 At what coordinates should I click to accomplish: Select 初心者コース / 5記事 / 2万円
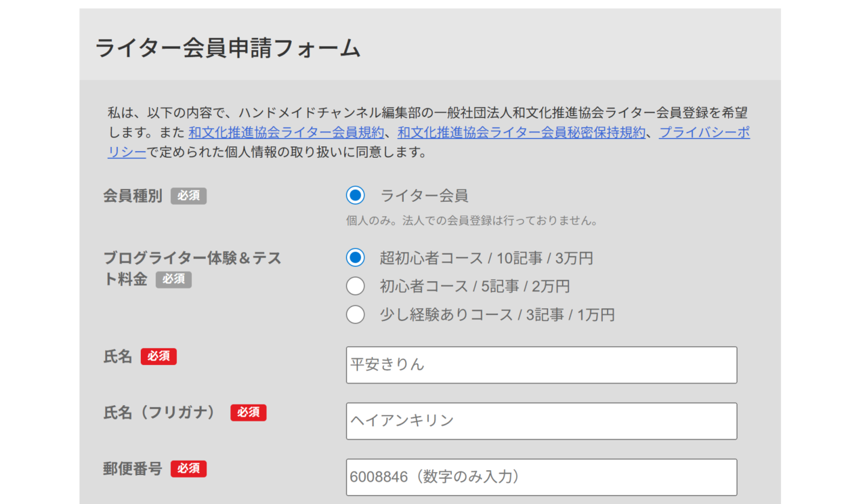tap(356, 287)
